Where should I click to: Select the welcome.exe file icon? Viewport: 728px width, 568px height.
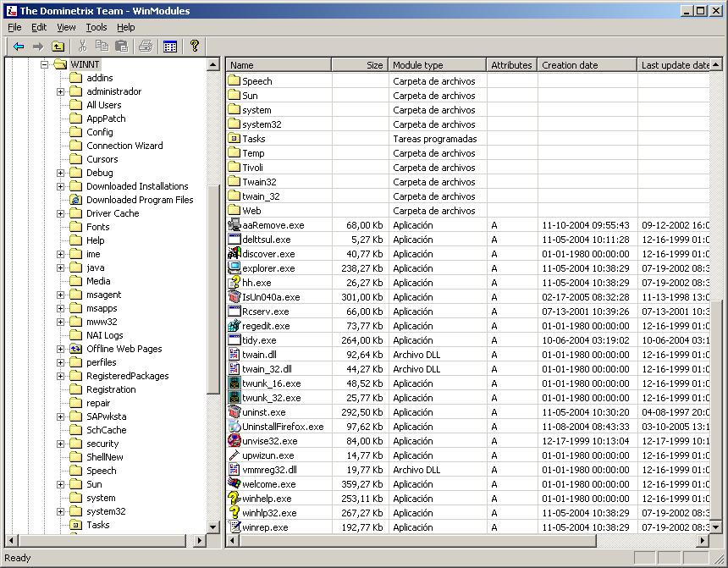(234, 484)
